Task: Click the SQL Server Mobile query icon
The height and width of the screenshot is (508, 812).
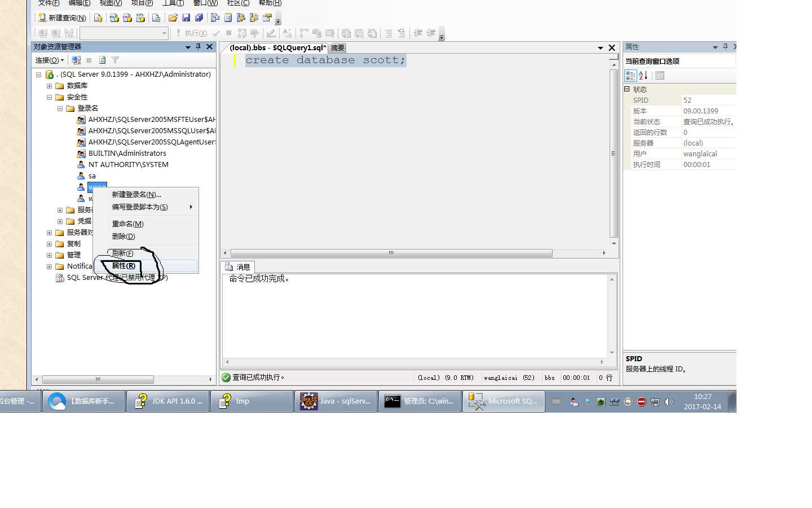Action: click(156, 17)
